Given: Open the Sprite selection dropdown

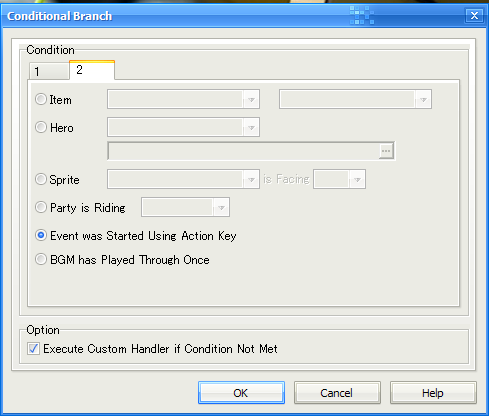Looking at the screenshot, I should 183,179.
